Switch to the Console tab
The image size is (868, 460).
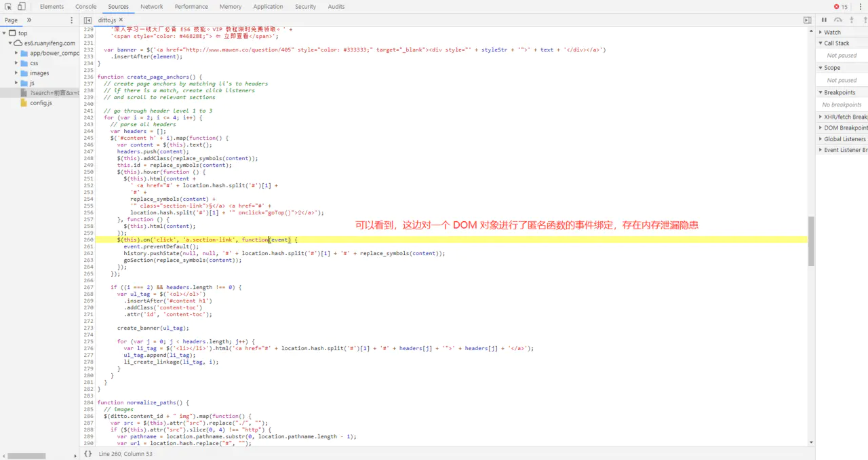tap(85, 7)
